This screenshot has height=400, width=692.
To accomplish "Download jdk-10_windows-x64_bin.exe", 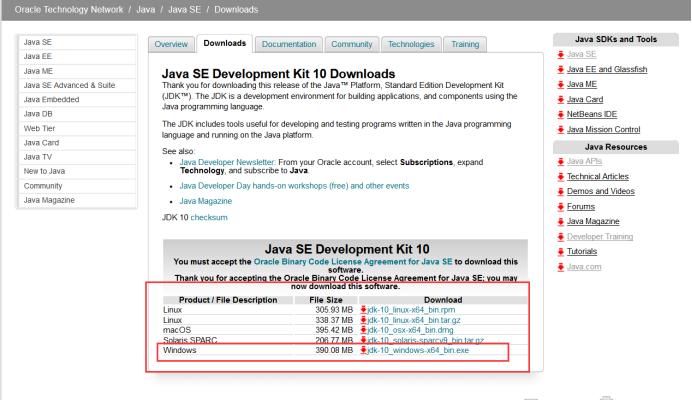I will 418,350.
